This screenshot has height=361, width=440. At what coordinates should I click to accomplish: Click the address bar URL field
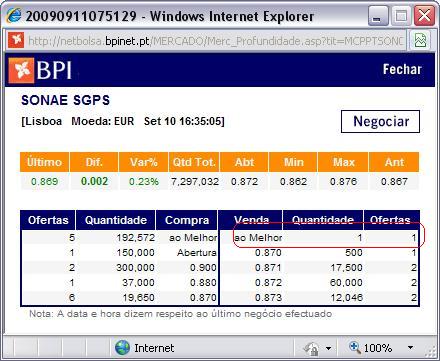(x=216, y=41)
